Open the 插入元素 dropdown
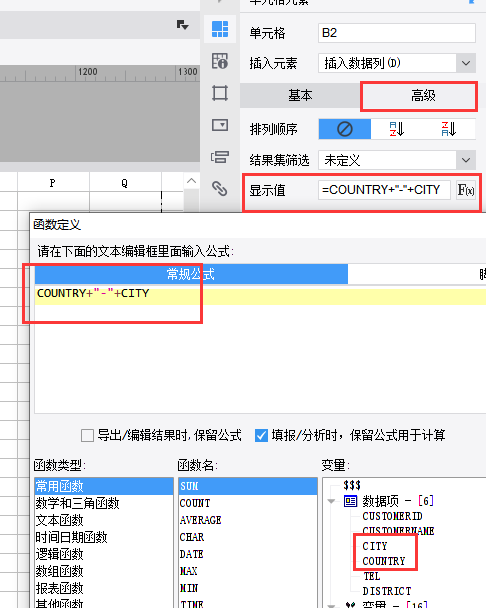 466,63
